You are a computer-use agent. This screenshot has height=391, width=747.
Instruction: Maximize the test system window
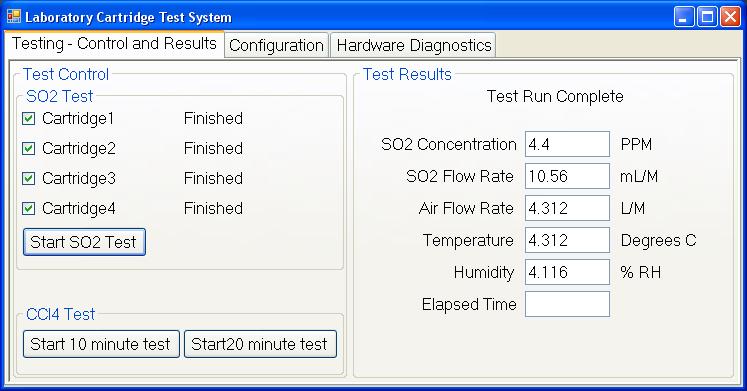pos(707,17)
